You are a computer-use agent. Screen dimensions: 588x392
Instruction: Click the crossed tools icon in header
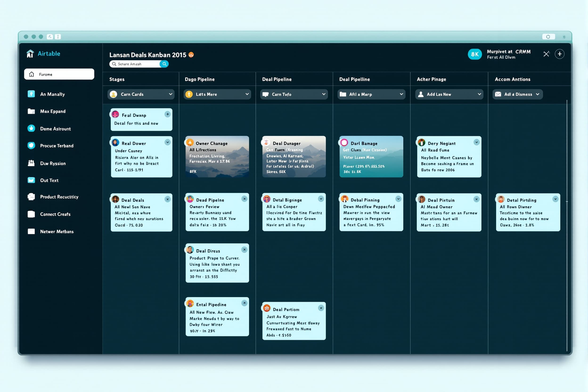[546, 54]
